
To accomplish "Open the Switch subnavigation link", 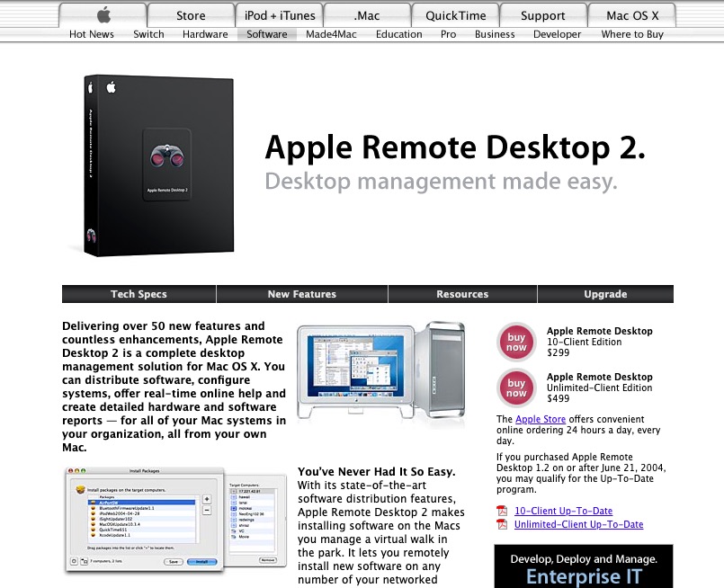I will [x=148, y=34].
